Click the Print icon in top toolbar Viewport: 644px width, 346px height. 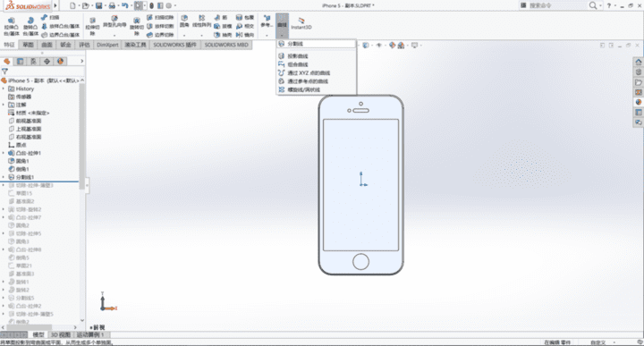point(112,5)
